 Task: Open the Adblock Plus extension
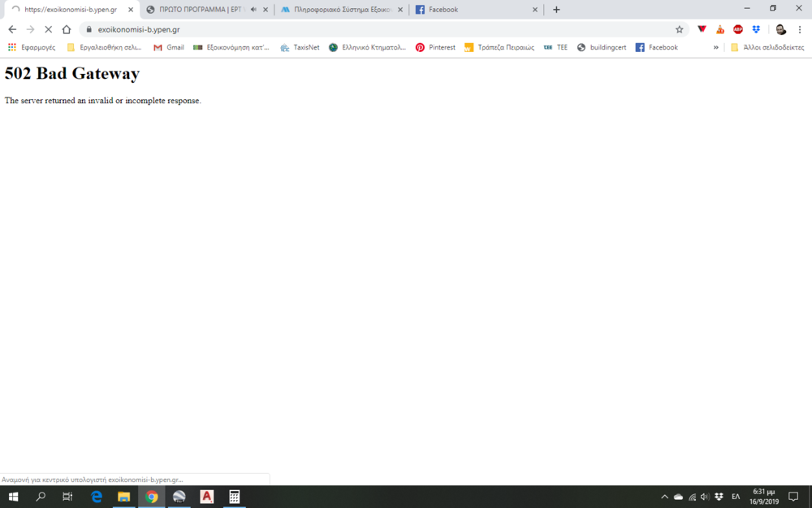point(738,29)
